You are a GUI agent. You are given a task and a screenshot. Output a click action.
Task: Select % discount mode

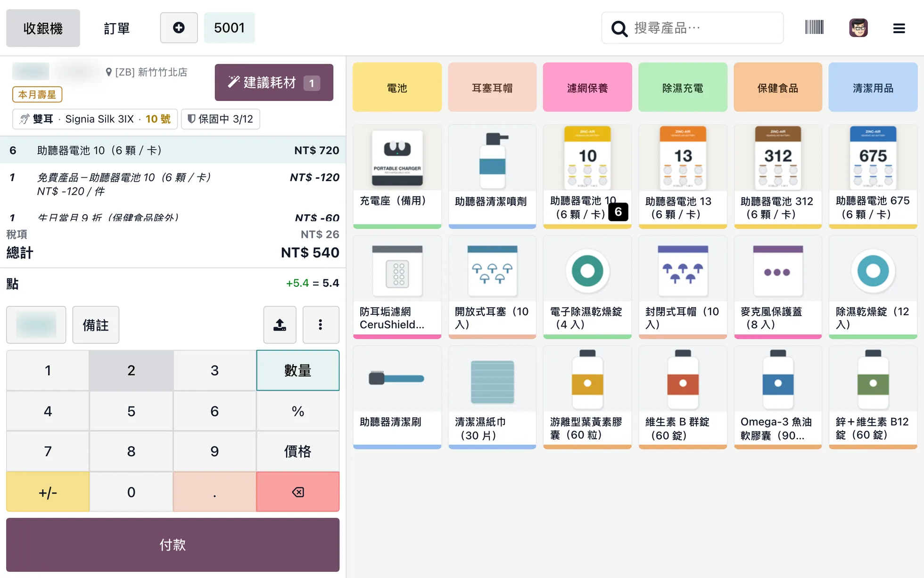click(x=298, y=411)
